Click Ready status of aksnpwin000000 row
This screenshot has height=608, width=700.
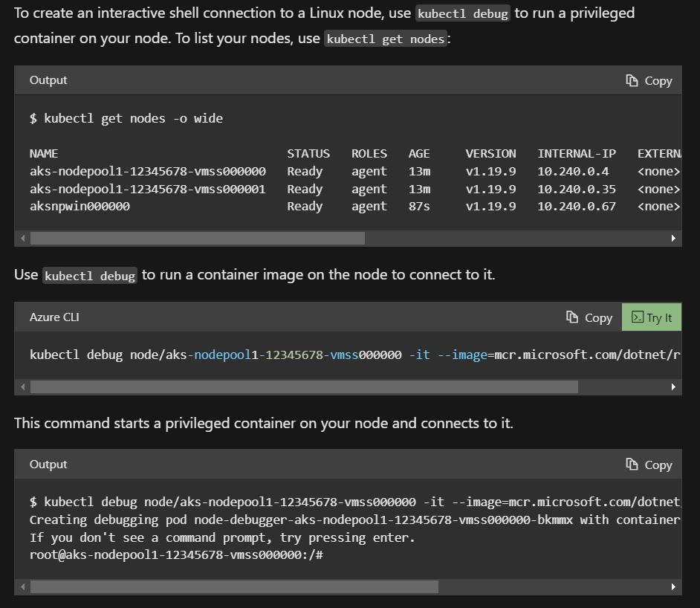click(x=305, y=206)
